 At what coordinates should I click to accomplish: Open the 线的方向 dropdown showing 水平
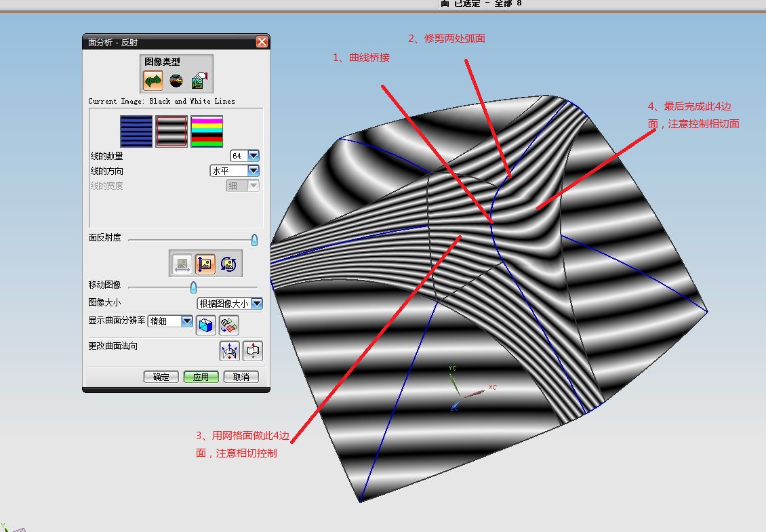235,171
